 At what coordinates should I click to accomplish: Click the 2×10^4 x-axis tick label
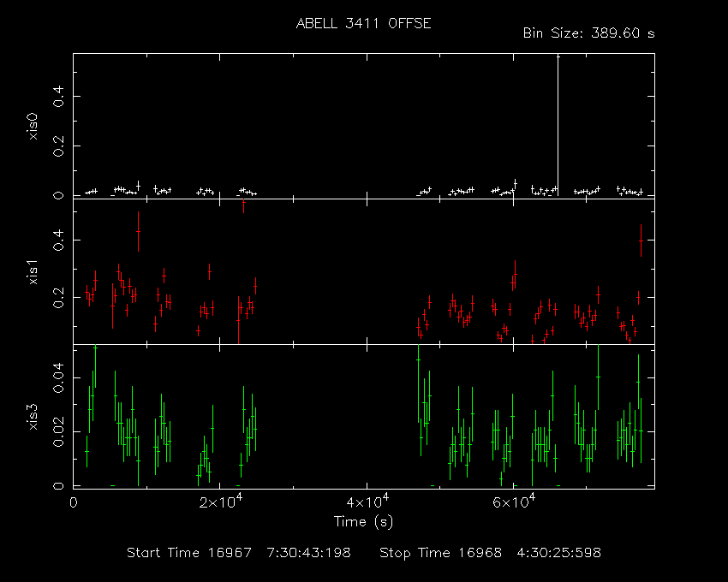pos(220,502)
